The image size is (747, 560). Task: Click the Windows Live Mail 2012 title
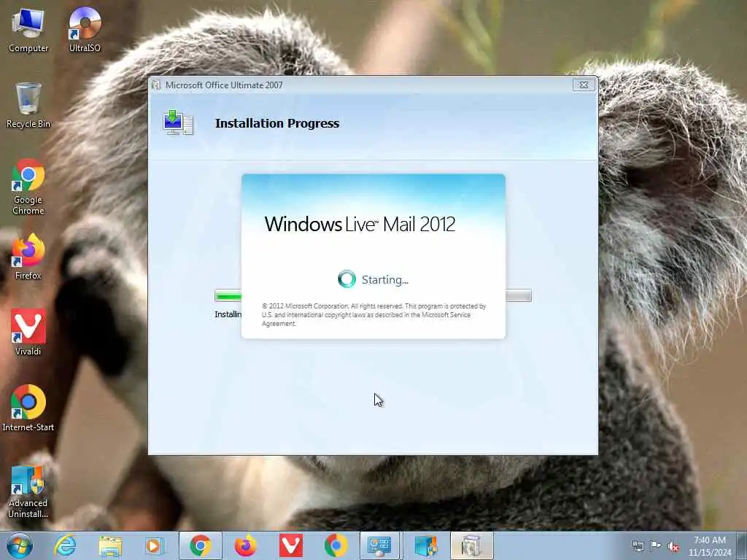point(360,225)
